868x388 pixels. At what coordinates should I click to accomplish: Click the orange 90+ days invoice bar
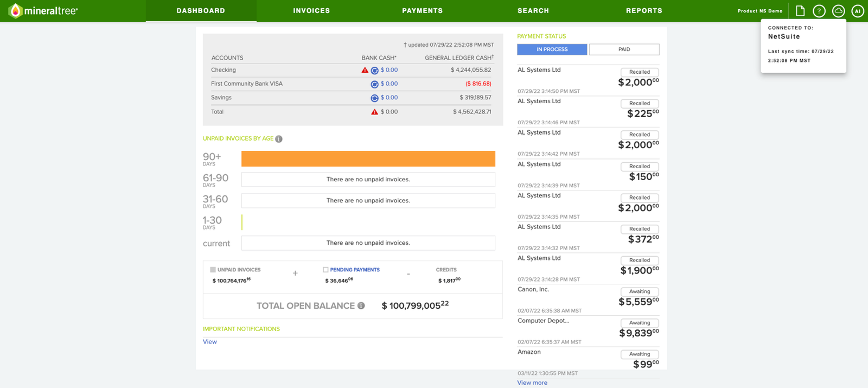tap(368, 158)
